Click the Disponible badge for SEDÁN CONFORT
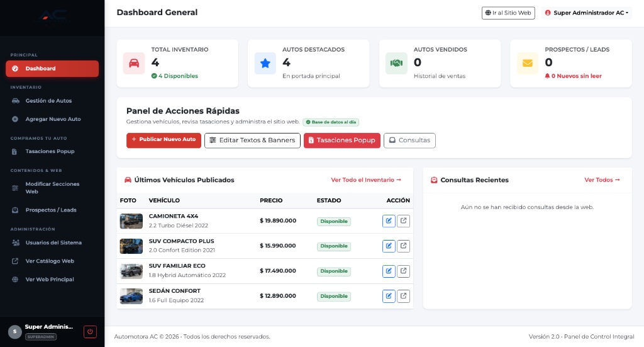This screenshot has width=644, height=347. [333, 296]
